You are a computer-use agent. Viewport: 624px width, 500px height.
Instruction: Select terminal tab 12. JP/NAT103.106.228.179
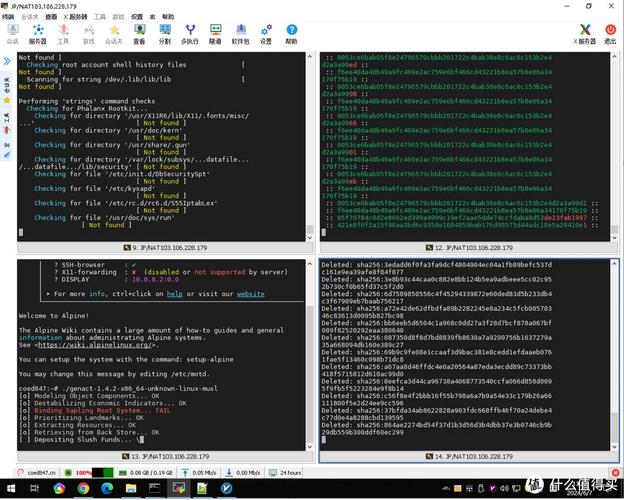coord(469,248)
